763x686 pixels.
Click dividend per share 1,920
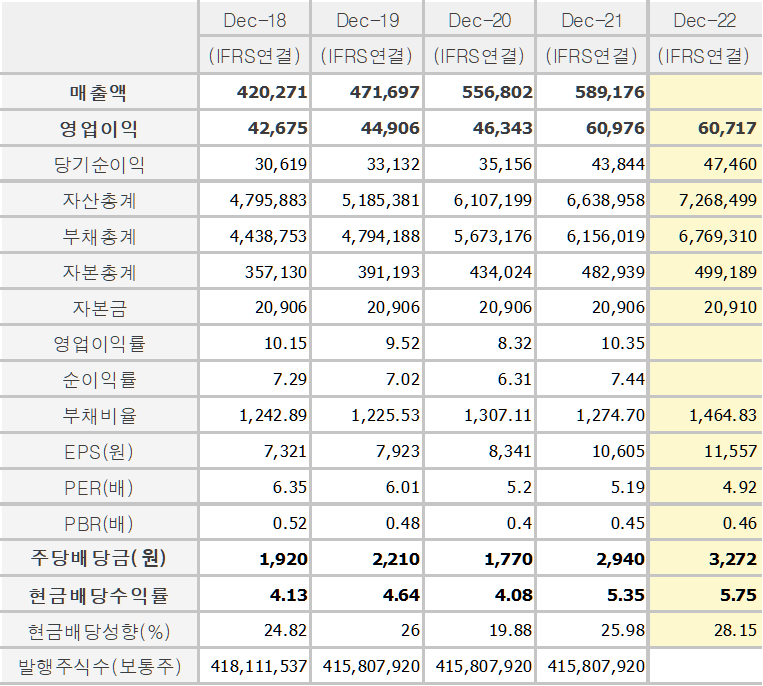[x=284, y=560]
